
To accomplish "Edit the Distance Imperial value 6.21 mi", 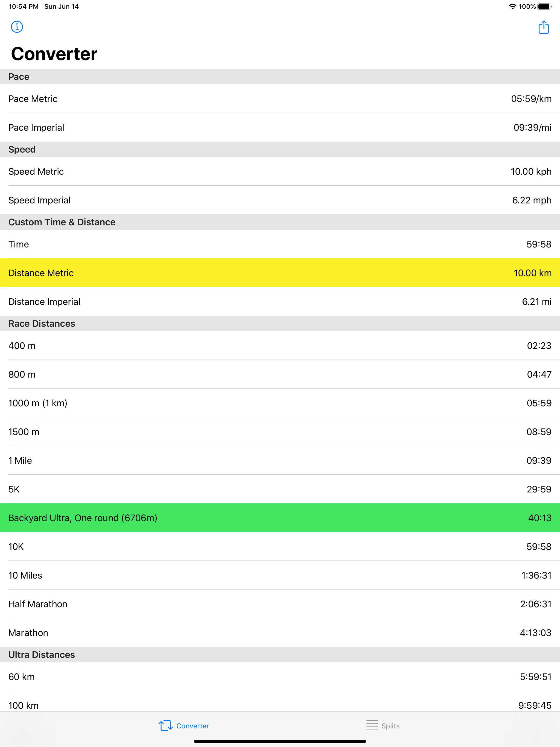I will coord(536,302).
